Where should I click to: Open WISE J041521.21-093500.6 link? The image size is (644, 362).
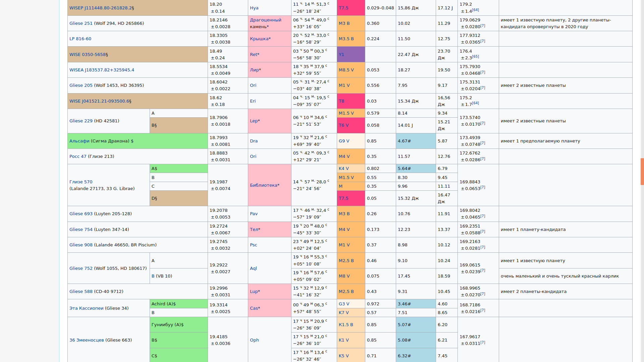coord(99,101)
